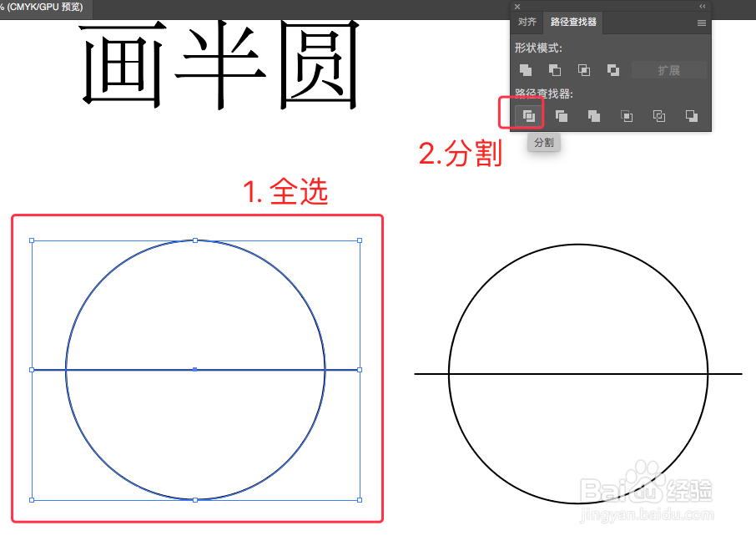Click the Unite shape mode icon
The height and width of the screenshot is (541, 756).
point(526,70)
